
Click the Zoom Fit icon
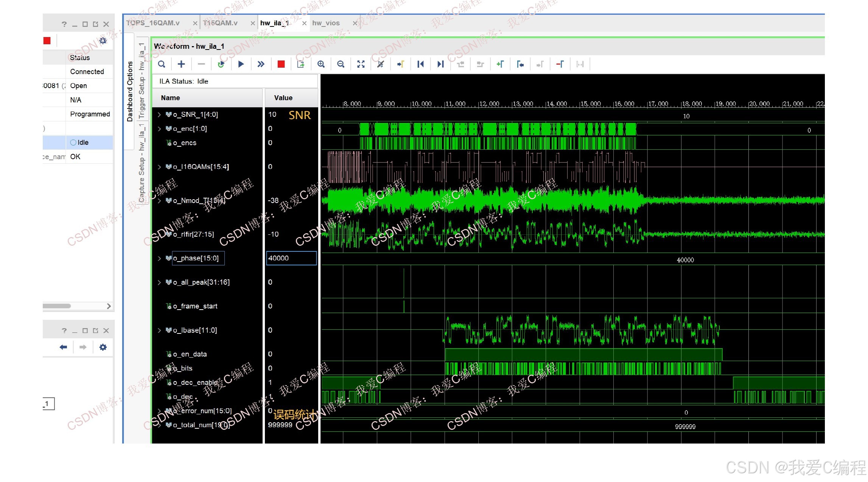pos(361,64)
